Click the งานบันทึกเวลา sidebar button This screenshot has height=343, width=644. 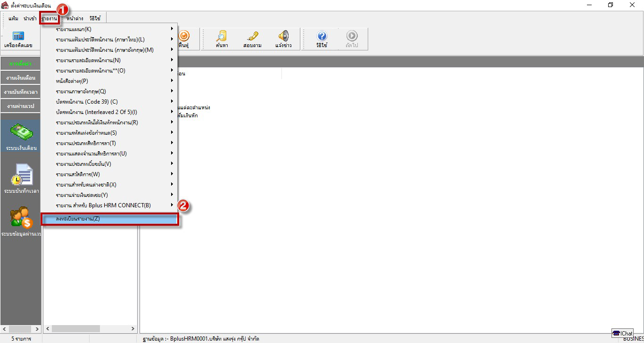20,92
